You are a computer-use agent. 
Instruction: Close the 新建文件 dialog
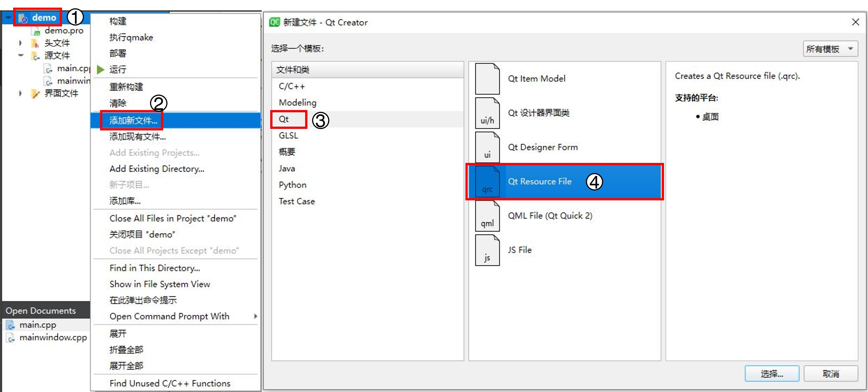point(855,22)
